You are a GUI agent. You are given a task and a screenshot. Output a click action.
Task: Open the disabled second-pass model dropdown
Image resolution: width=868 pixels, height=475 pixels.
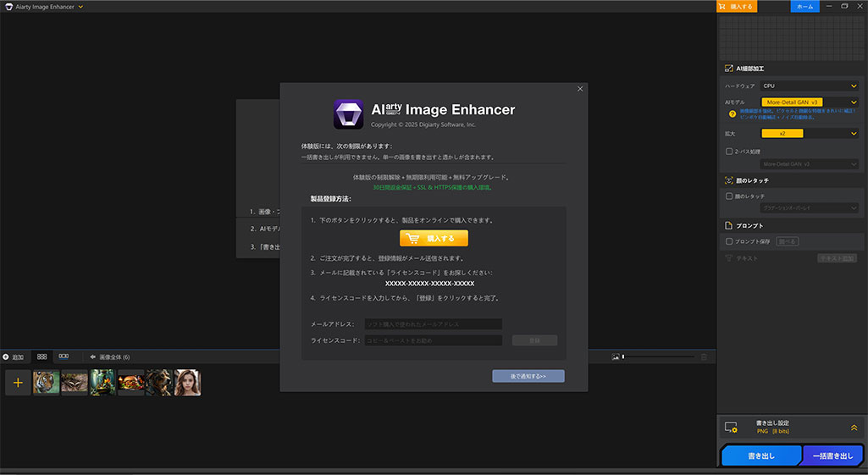(809, 164)
